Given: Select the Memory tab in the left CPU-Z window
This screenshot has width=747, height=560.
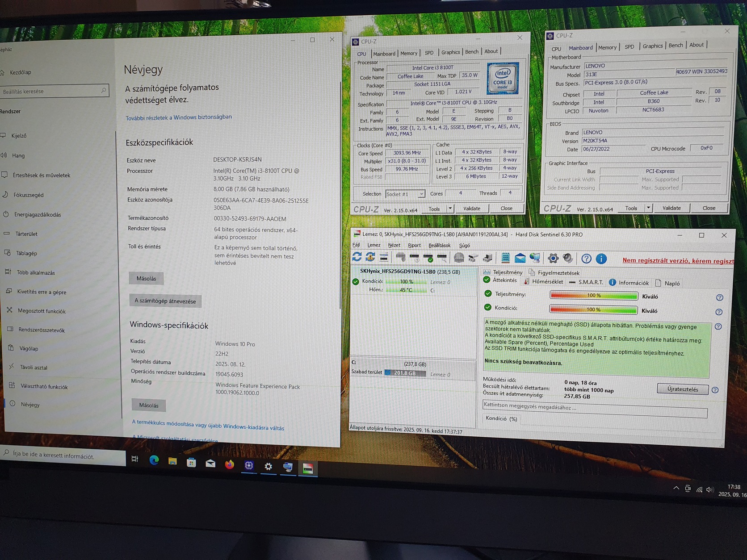Looking at the screenshot, I should point(409,53).
